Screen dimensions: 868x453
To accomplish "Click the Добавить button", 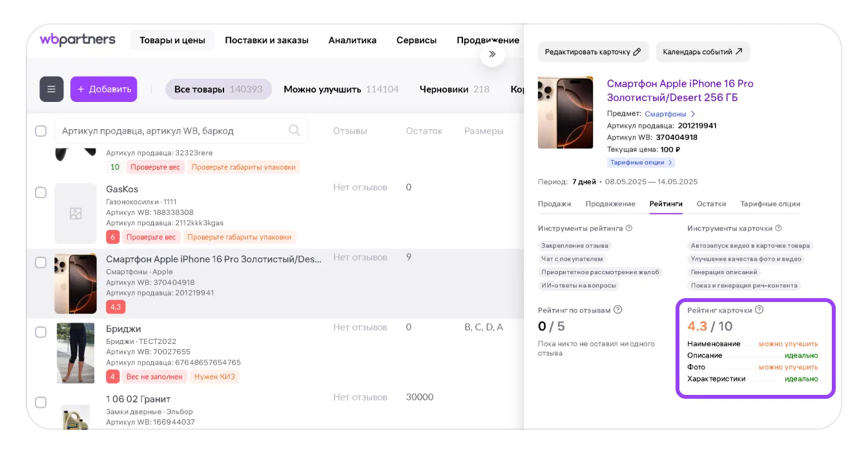I will click(x=103, y=89).
